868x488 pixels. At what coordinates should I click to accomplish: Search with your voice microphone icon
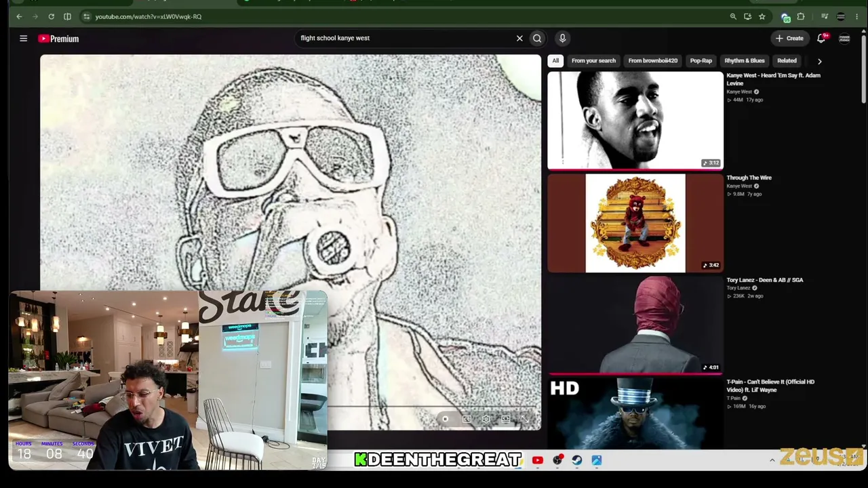(x=562, y=38)
